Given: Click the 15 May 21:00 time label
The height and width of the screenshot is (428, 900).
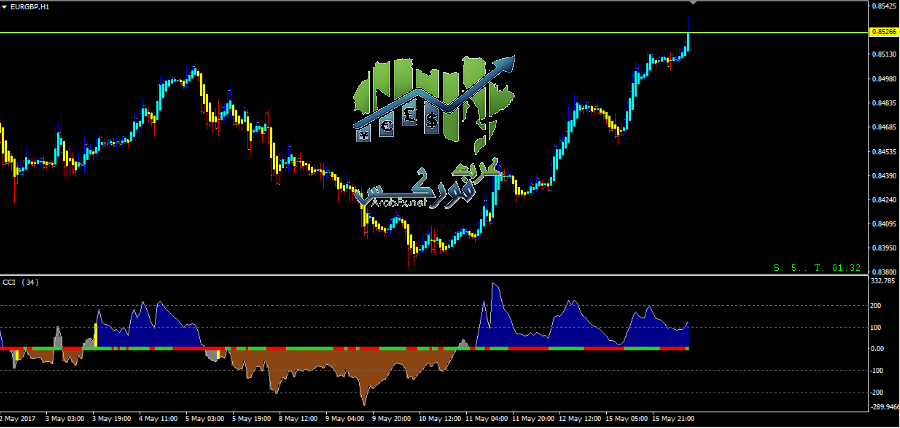Looking at the screenshot, I should coord(673,419).
